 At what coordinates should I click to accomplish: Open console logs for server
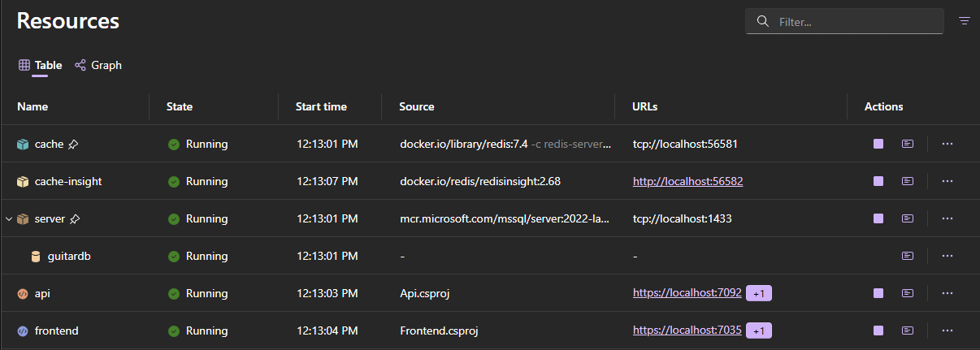(908, 218)
